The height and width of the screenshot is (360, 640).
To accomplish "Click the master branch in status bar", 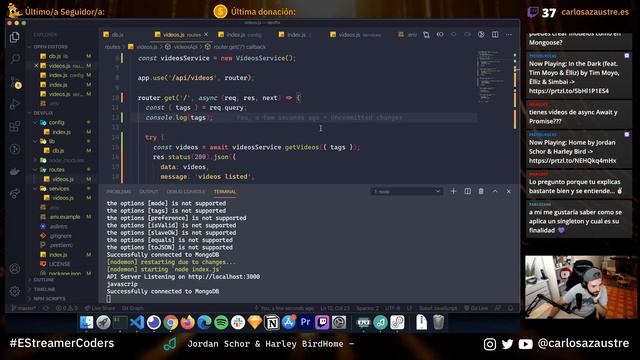I will pyautogui.click(x=24, y=308).
